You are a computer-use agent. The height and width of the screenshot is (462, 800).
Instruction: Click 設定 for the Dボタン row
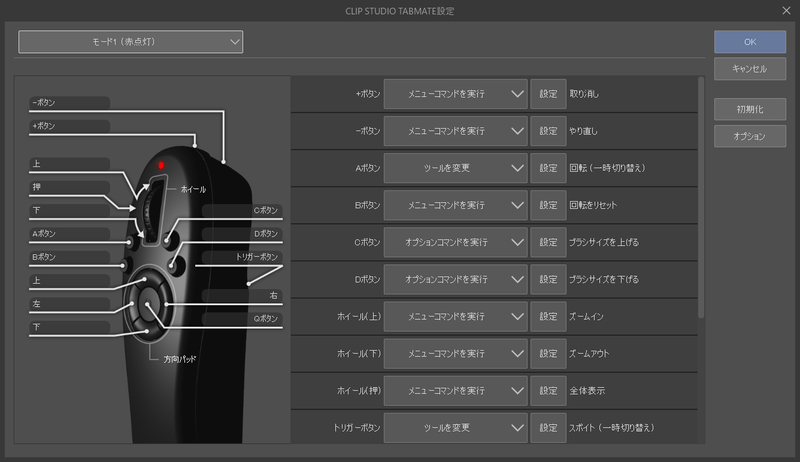(x=548, y=279)
